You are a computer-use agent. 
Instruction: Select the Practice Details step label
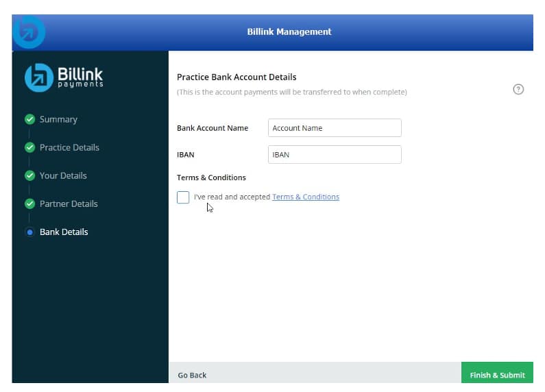69,147
